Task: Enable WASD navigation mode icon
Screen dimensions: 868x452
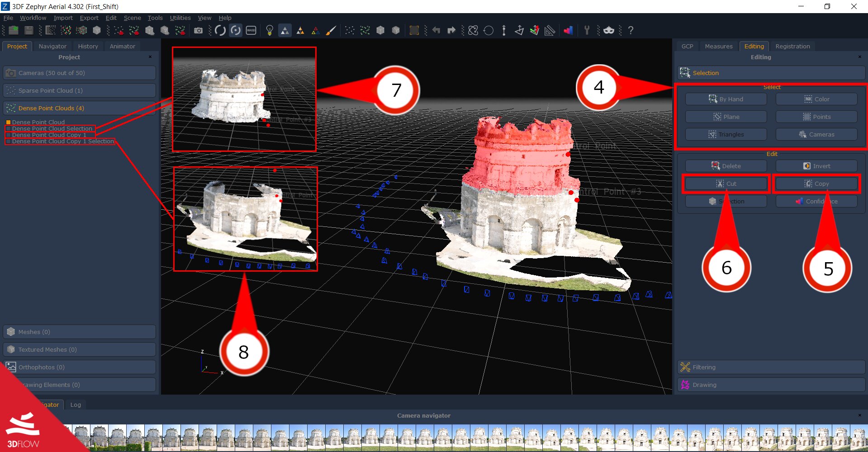Action: [x=251, y=30]
